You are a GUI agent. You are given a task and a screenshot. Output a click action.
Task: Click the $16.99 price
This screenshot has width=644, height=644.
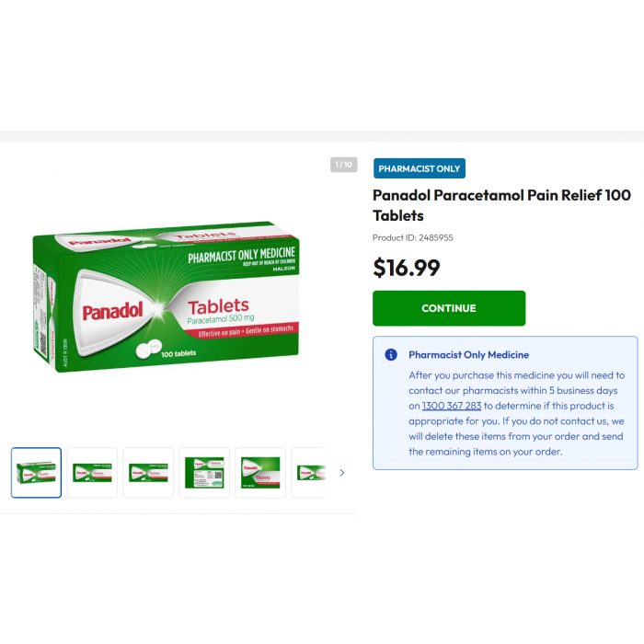[x=407, y=268]
